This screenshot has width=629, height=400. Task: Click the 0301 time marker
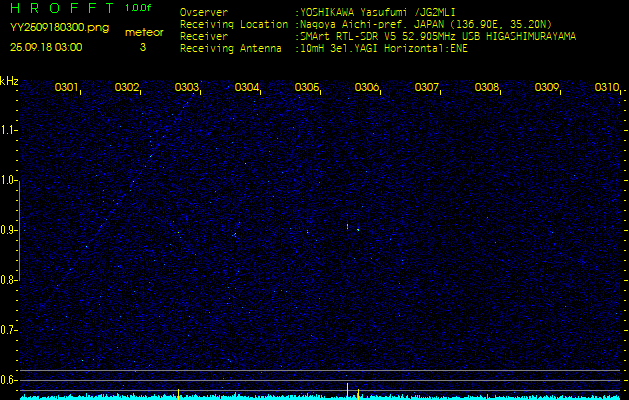coord(67,88)
